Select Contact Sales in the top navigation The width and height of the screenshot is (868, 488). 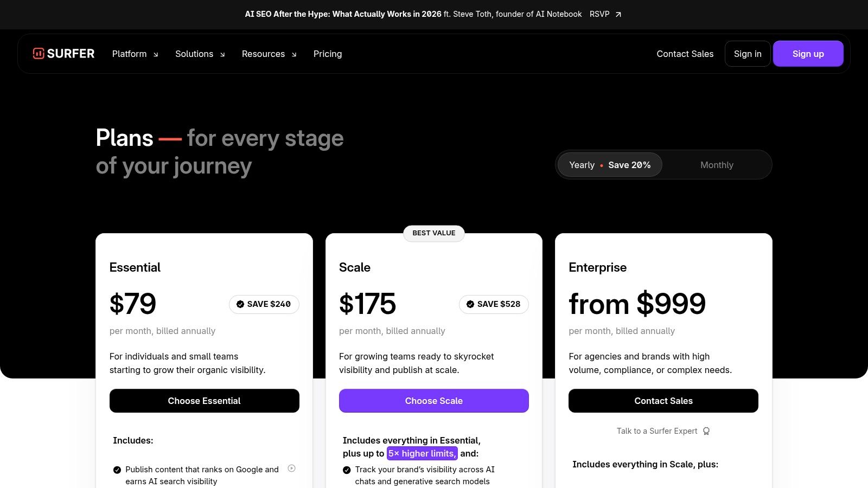click(685, 54)
